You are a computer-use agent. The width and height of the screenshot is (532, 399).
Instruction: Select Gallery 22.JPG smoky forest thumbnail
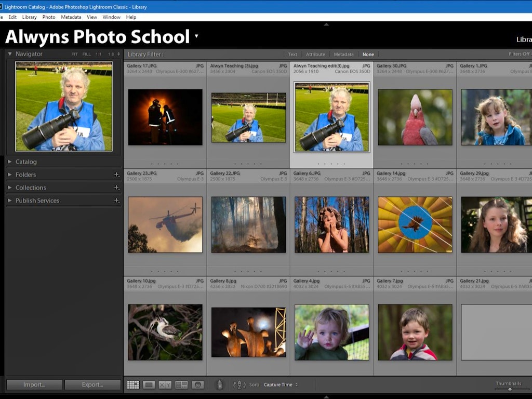(x=249, y=224)
